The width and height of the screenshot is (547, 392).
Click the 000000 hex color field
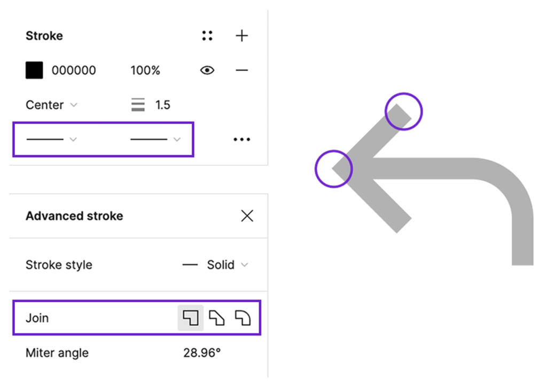click(74, 70)
